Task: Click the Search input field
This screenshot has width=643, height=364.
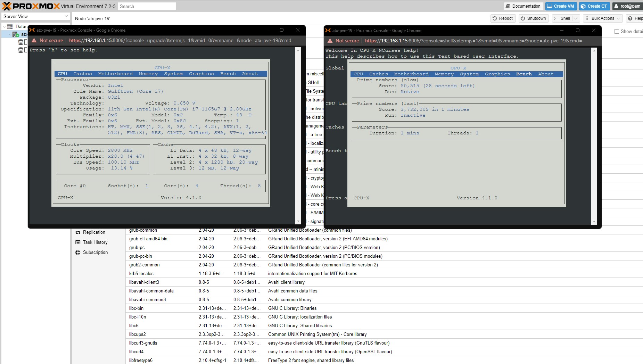Action: (147, 6)
